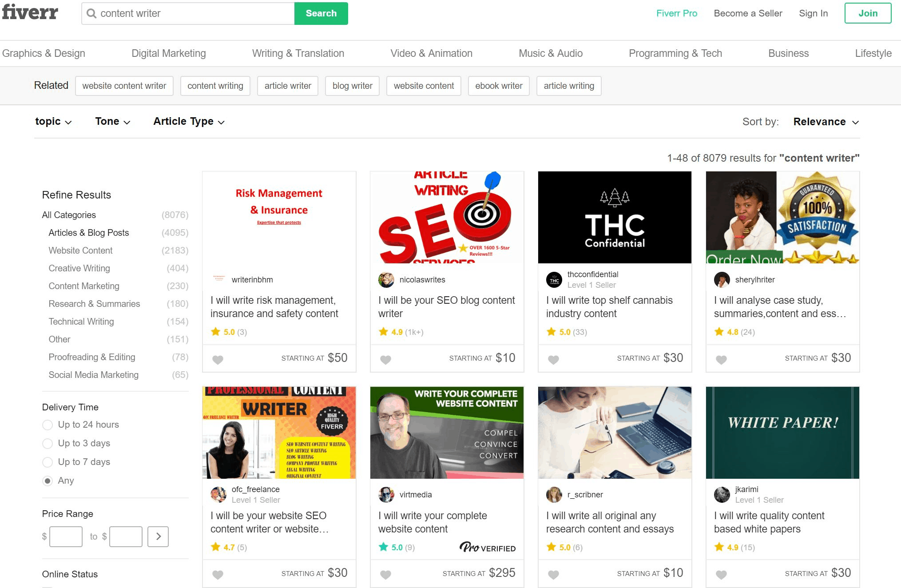This screenshot has width=901, height=588.
Task: Click the Articles & Blog Posts category filter
Action: pos(89,233)
